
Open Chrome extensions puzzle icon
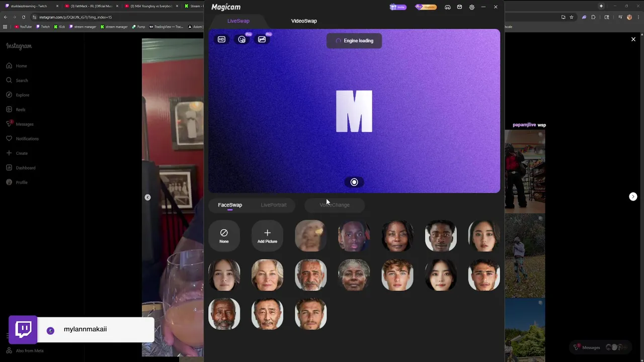pos(593,17)
